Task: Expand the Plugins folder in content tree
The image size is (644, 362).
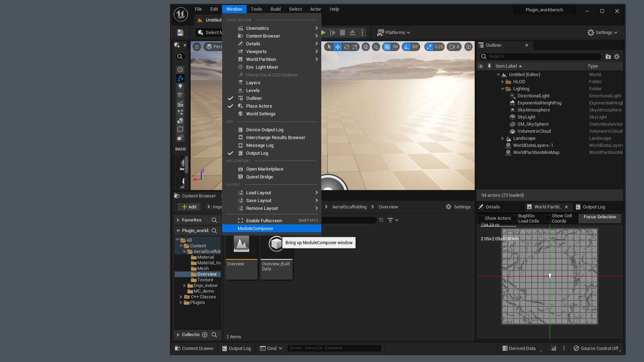Action: [181, 303]
